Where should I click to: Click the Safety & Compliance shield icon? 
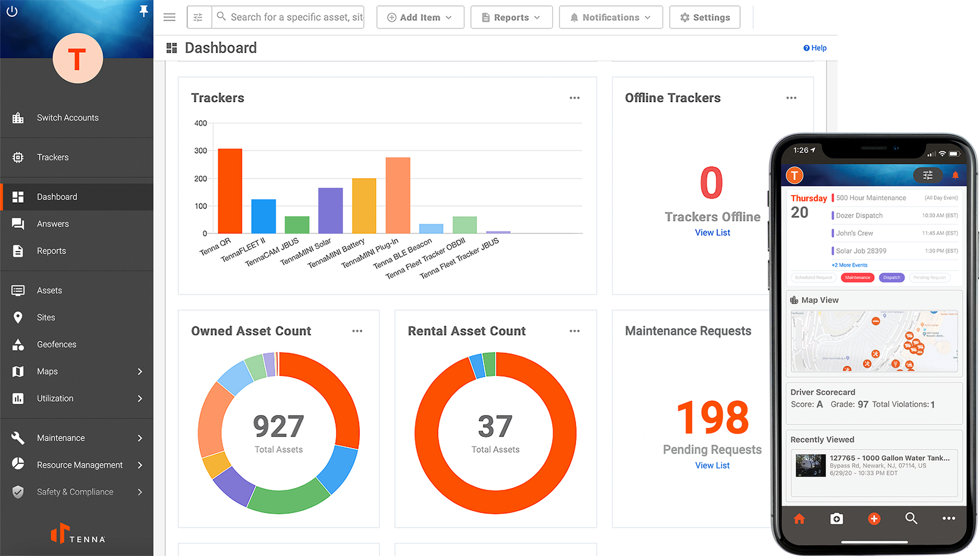point(18,492)
